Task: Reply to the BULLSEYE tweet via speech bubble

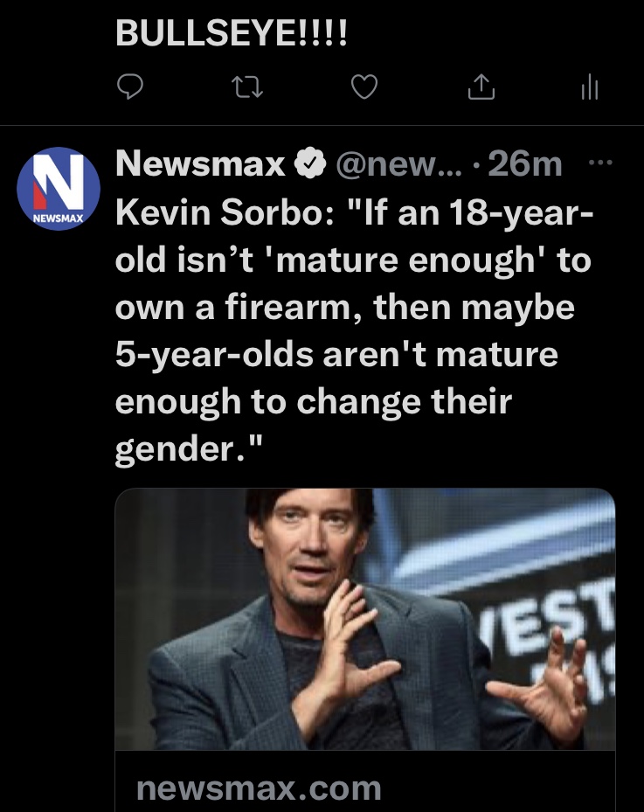Action: (x=129, y=87)
